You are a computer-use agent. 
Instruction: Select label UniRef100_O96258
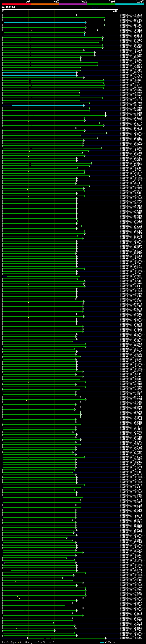click(131, 412)
